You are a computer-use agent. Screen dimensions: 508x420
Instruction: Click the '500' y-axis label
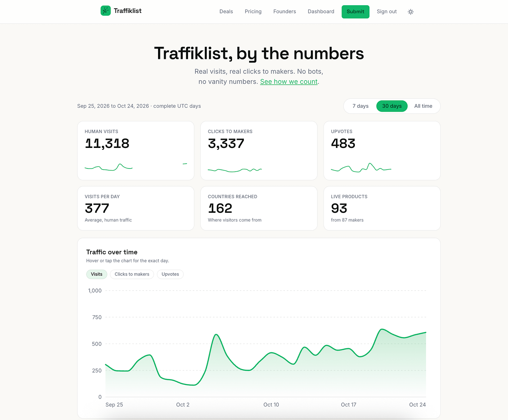click(97, 344)
